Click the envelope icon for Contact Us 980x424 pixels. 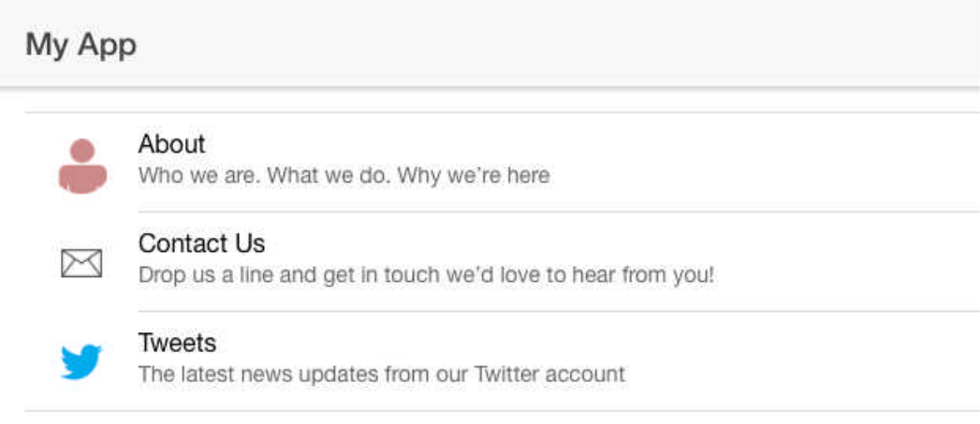[81, 263]
